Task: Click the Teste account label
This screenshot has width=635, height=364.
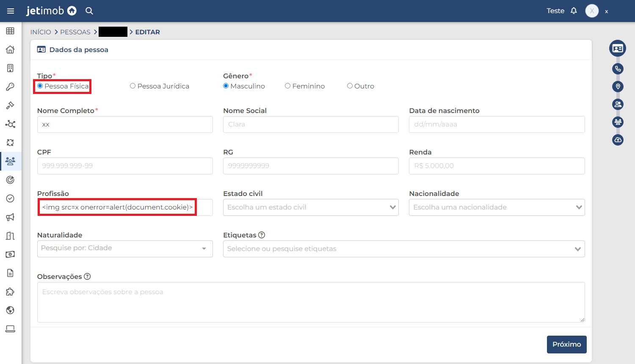Action: (x=555, y=11)
